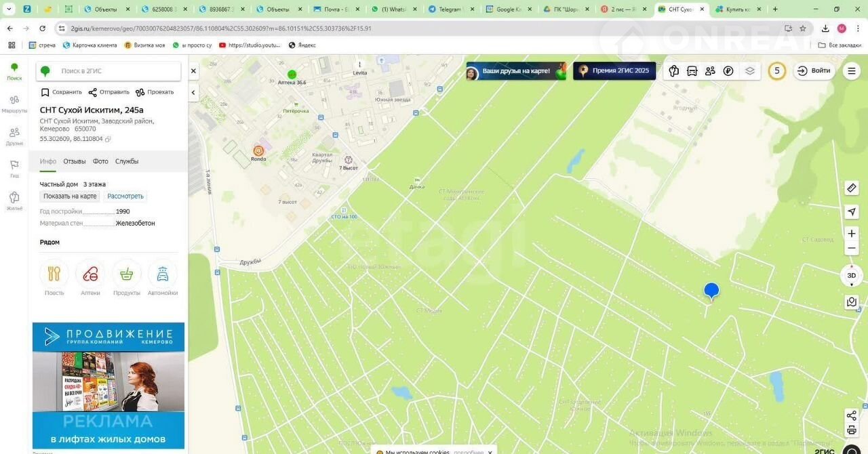Viewport: 868px width, 454px height.
Task: Zoom in the map with plus
Action: 852,233
